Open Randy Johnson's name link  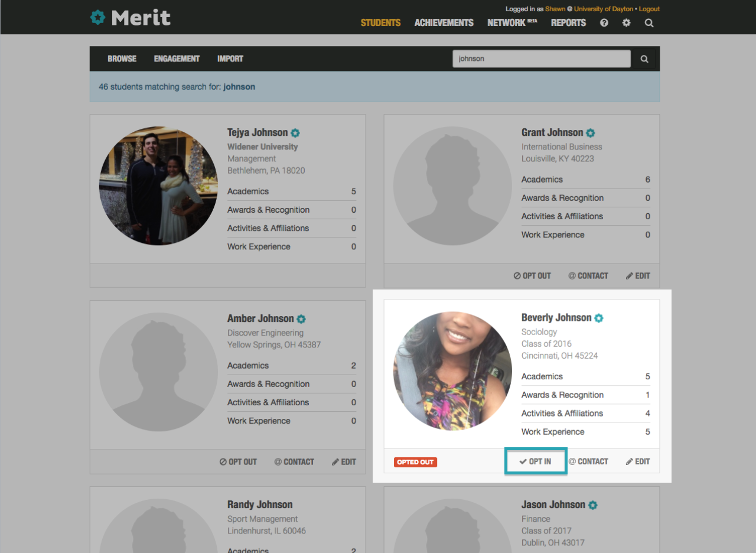(x=260, y=505)
